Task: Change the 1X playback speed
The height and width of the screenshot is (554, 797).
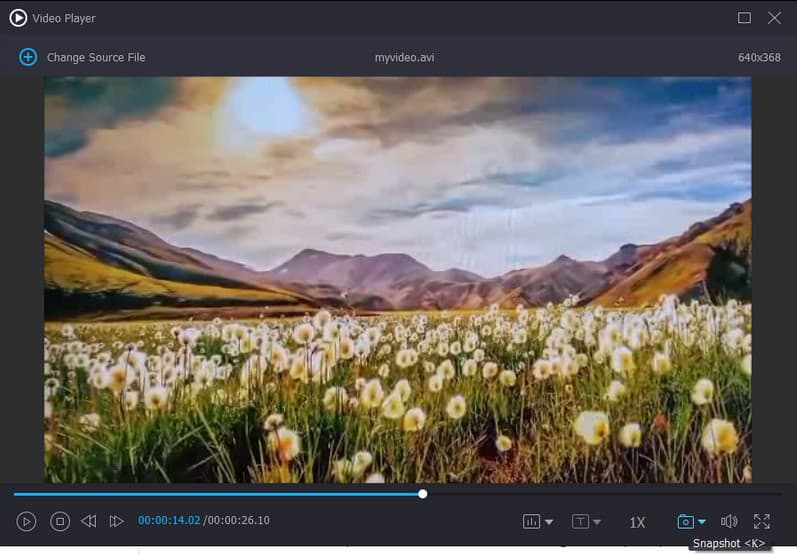Action: pyautogui.click(x=637, y=522)
